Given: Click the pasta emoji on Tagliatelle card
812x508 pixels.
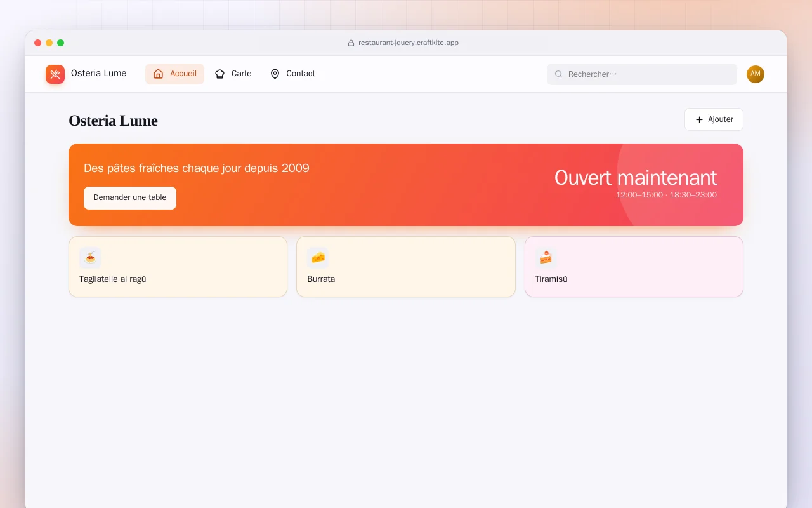Looking at the screenshot, I should point(90,258).
